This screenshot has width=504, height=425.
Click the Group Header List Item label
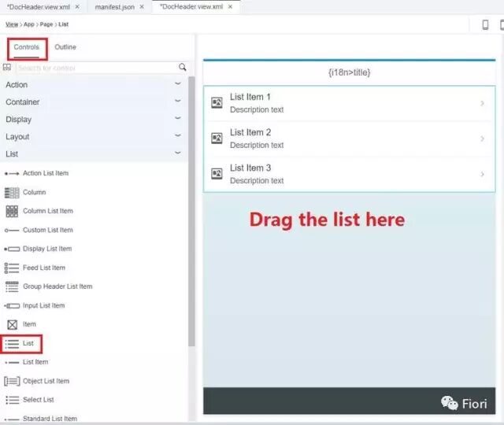(x=57, y=286)
